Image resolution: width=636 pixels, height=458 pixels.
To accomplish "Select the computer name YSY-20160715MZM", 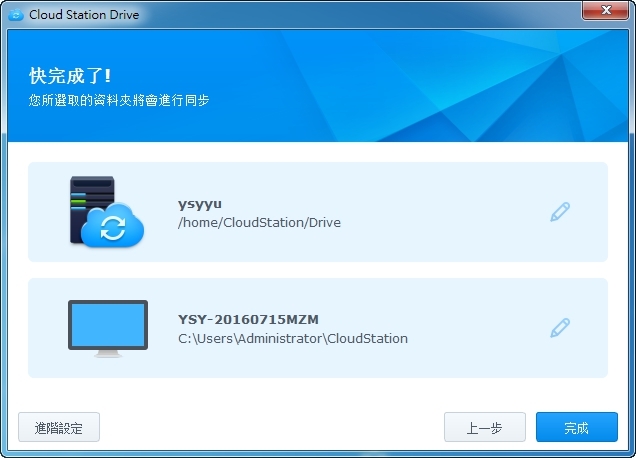I will (248, 320).
